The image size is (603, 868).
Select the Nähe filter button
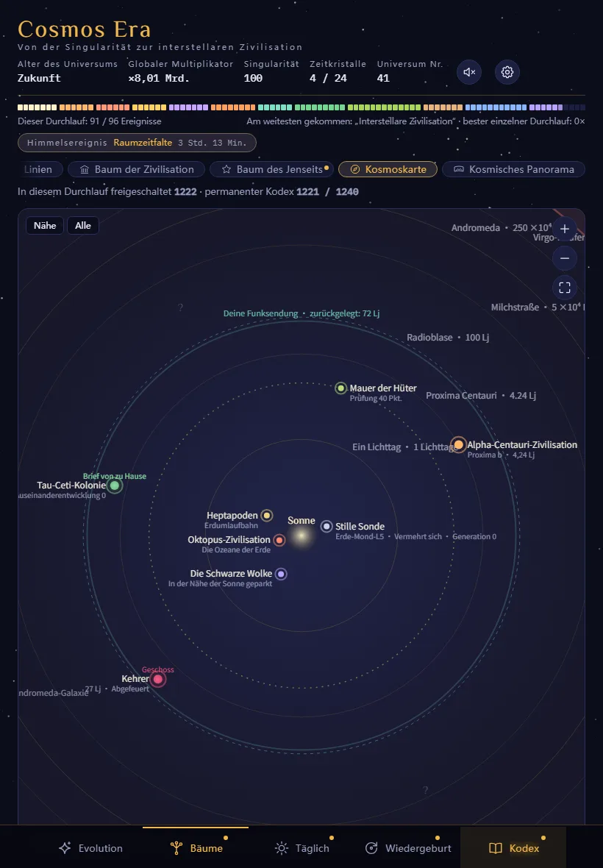point(45,225)
